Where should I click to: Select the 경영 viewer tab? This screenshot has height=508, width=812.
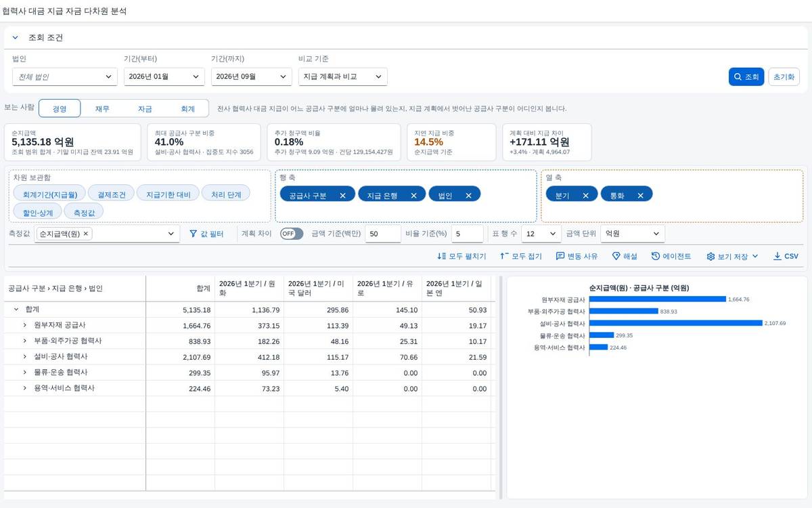pyautogui.click(x=60, y=108)
